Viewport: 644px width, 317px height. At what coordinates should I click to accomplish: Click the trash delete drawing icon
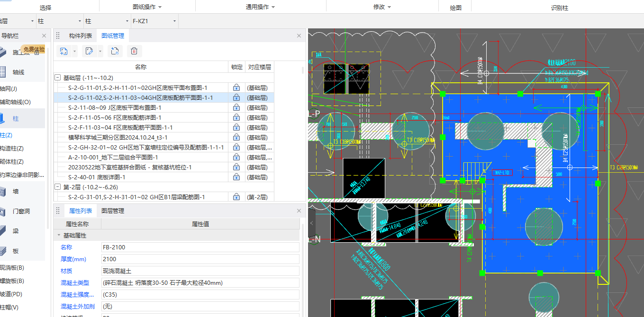pyautogui.click(x=134, y=51)
